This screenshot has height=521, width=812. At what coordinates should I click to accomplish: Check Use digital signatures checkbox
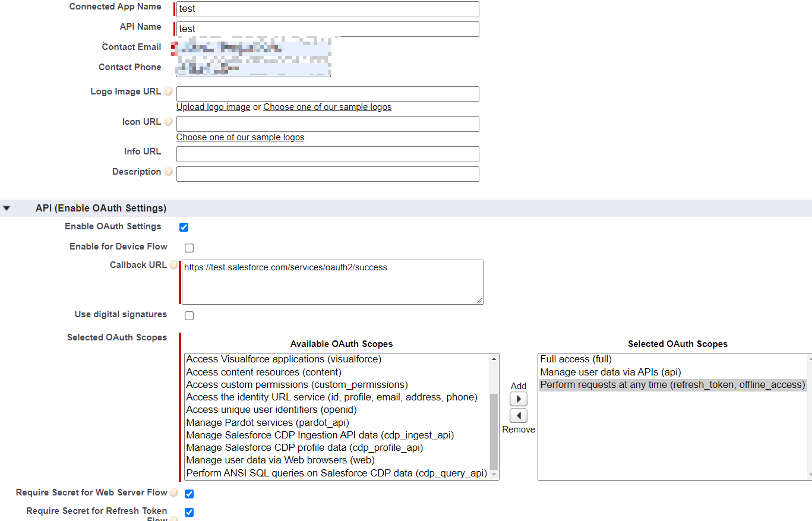[x=189, y=315]
